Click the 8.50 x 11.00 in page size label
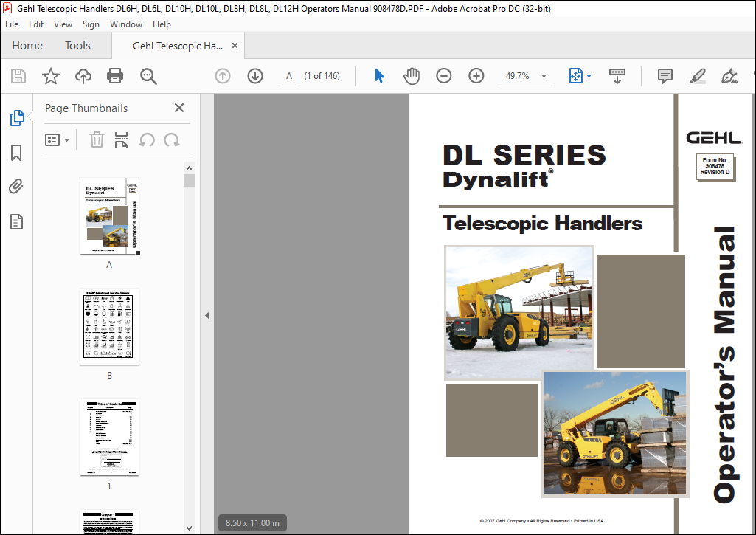756x535 pixels. click(252, 523)
